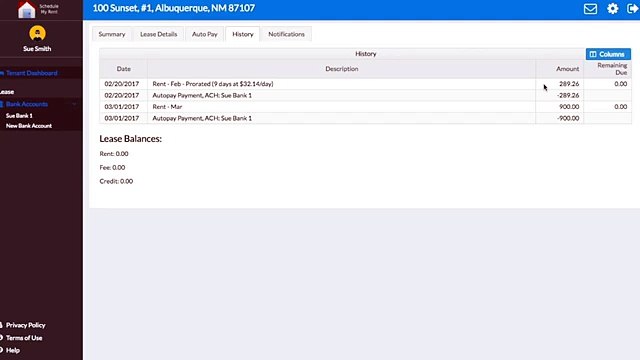
Task: Click the Columns button
Action: (608, 54)
